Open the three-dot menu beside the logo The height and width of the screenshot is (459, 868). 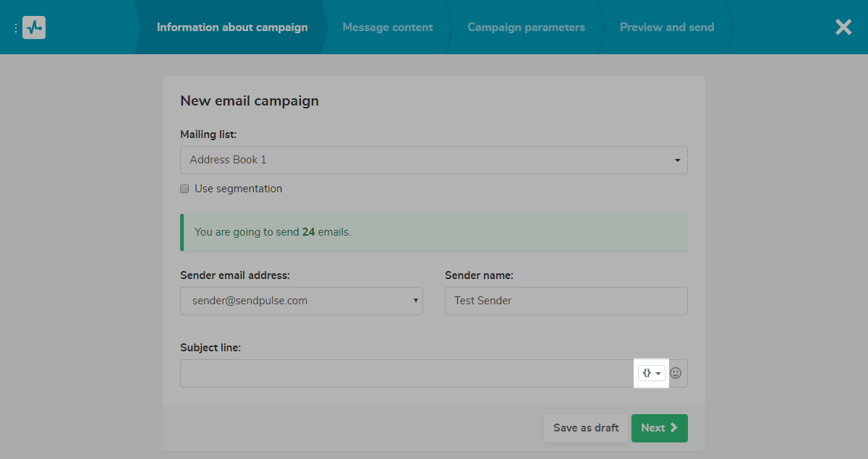coord(16,27)
